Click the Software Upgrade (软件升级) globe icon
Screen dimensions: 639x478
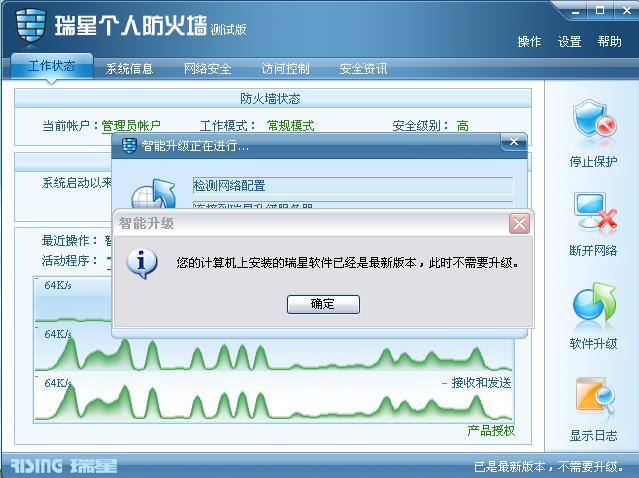point(594,302)
